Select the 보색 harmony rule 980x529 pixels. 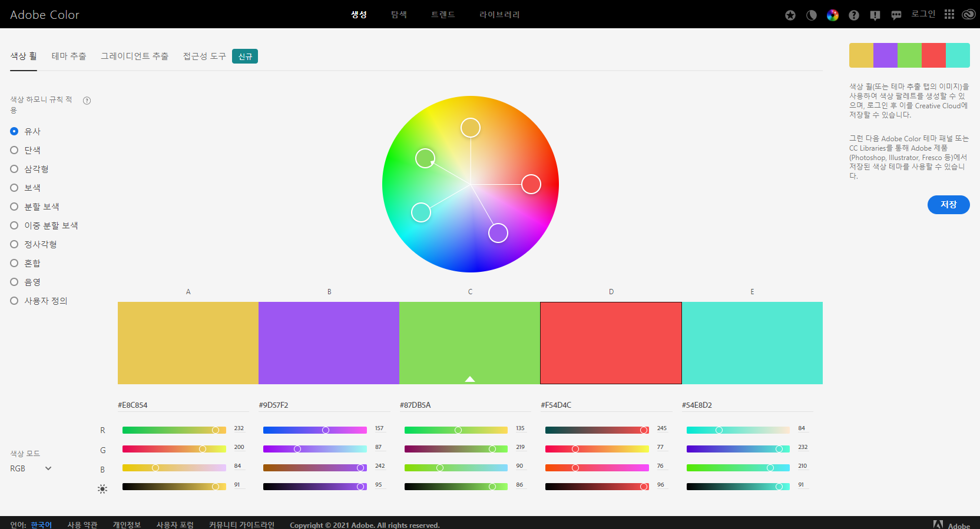[26, 188]
